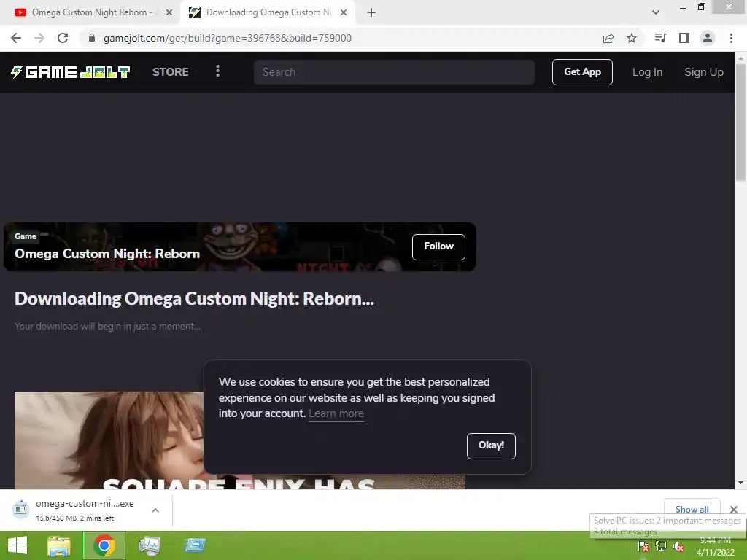Open the Action Center flag tray icon
747x560 pixels.
click(x=643, y=546)
